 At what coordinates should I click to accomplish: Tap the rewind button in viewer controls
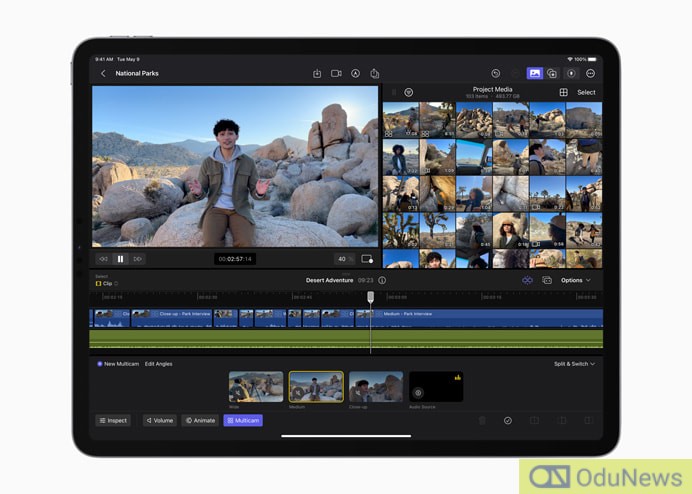(x=103, y=259)
